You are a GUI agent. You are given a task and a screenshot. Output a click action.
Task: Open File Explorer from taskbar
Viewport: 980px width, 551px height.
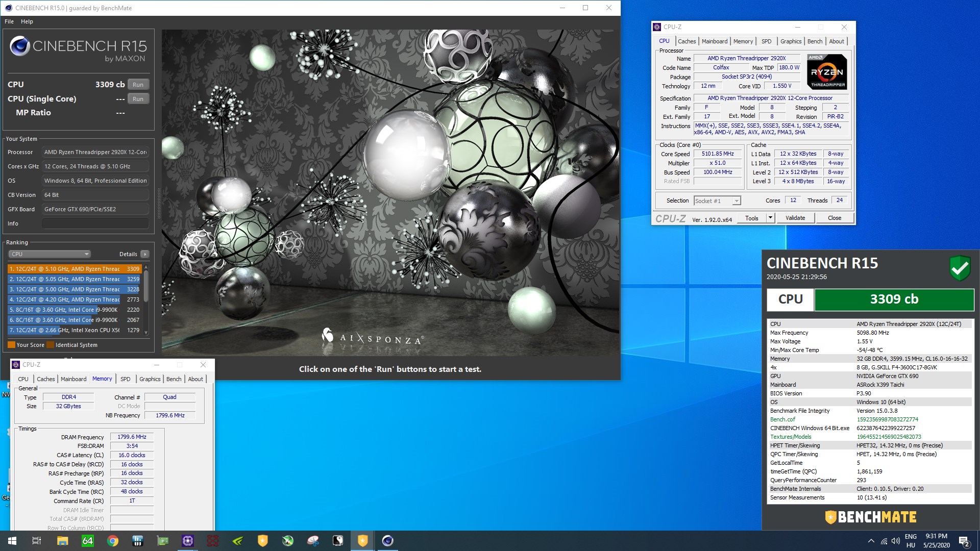pyautogui.click(x=62, y=541)
